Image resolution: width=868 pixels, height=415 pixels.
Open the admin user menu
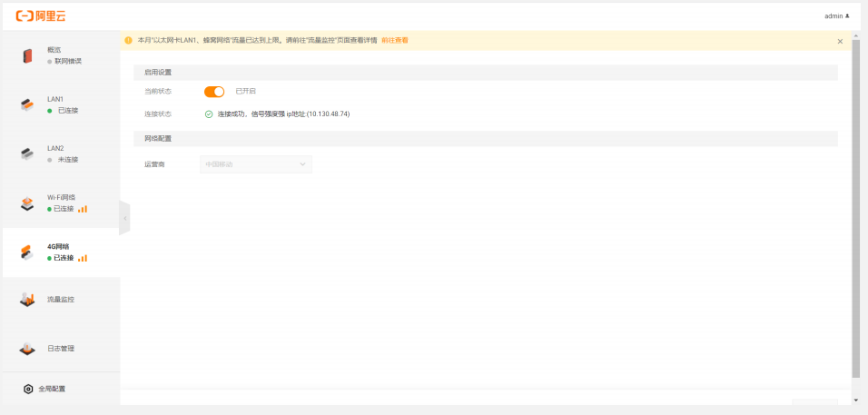pos(836,15)
